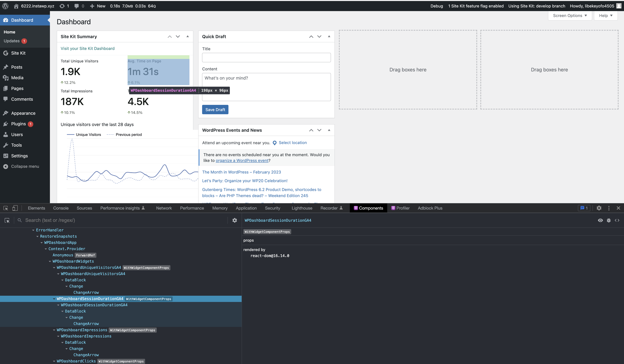Open the Plugins icon in sidebar
The height and width of the screenshot is (364, 624).
click(x=6, y=124)
